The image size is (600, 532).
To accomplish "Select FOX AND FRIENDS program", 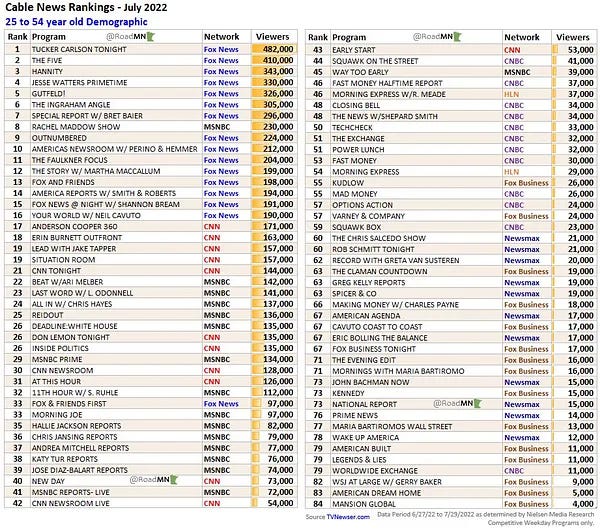I will (x=63, y=183).
